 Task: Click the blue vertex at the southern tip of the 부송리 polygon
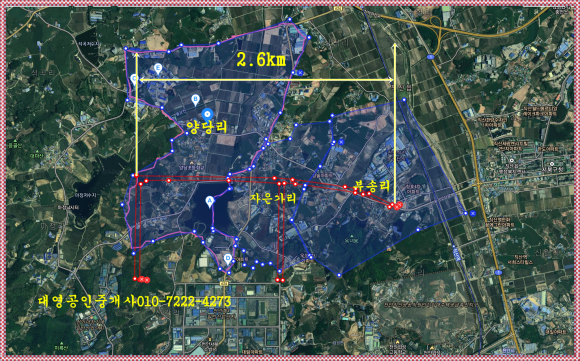pos(339,275)
